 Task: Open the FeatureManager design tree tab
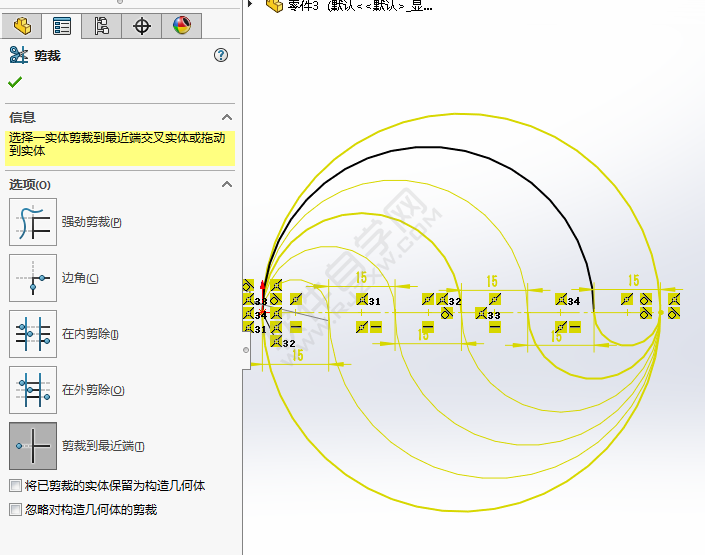[22, 26]
